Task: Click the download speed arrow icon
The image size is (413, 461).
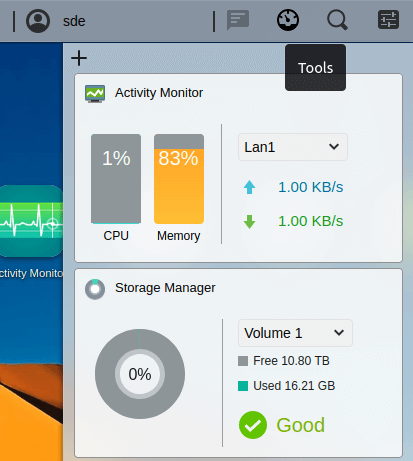Action: pyautogui.click(x=249, y=221)
